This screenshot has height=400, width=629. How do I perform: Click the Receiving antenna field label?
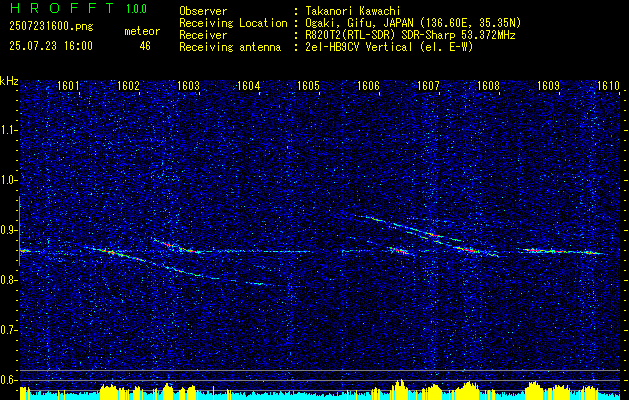coord(230,47)
